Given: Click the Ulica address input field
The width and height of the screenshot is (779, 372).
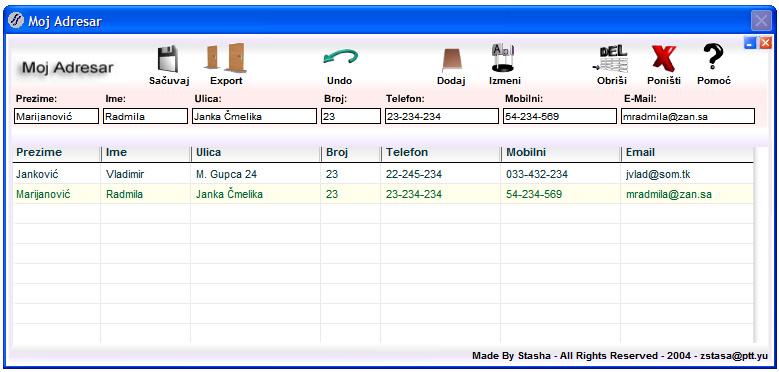Looking at the screenshot, I should [254, 116].
